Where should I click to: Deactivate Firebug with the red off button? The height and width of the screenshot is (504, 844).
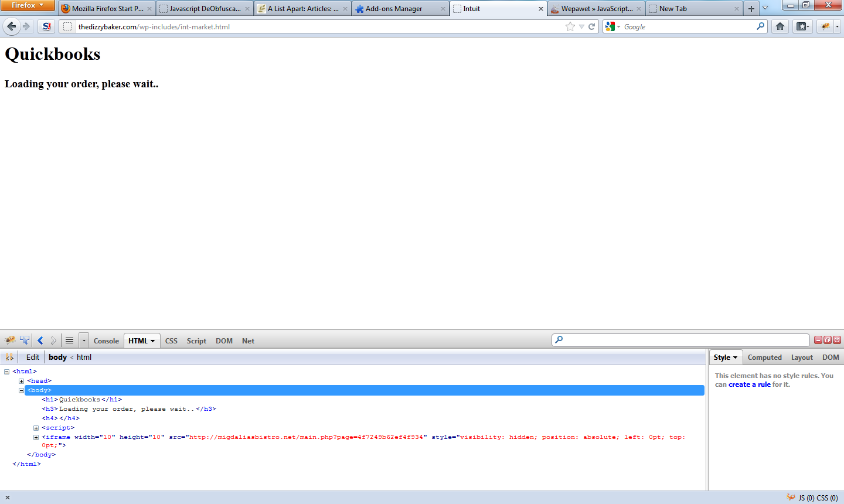[x=837, y=340]
